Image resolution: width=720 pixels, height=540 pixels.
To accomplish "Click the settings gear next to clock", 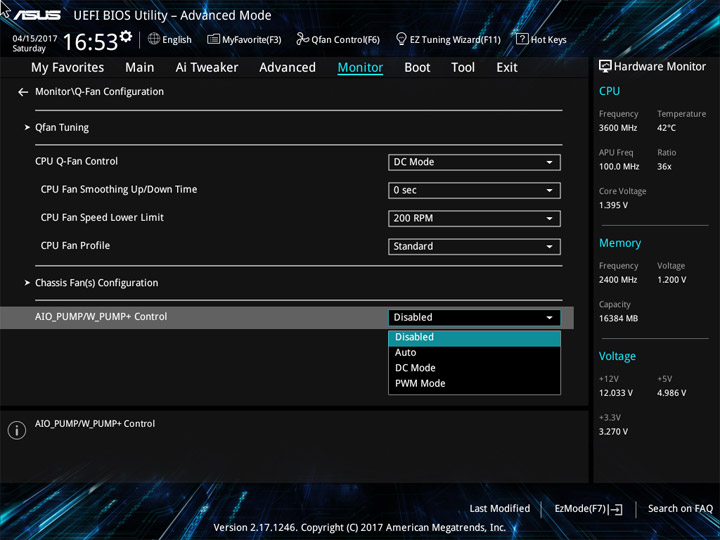I will (x=126, y=36).
